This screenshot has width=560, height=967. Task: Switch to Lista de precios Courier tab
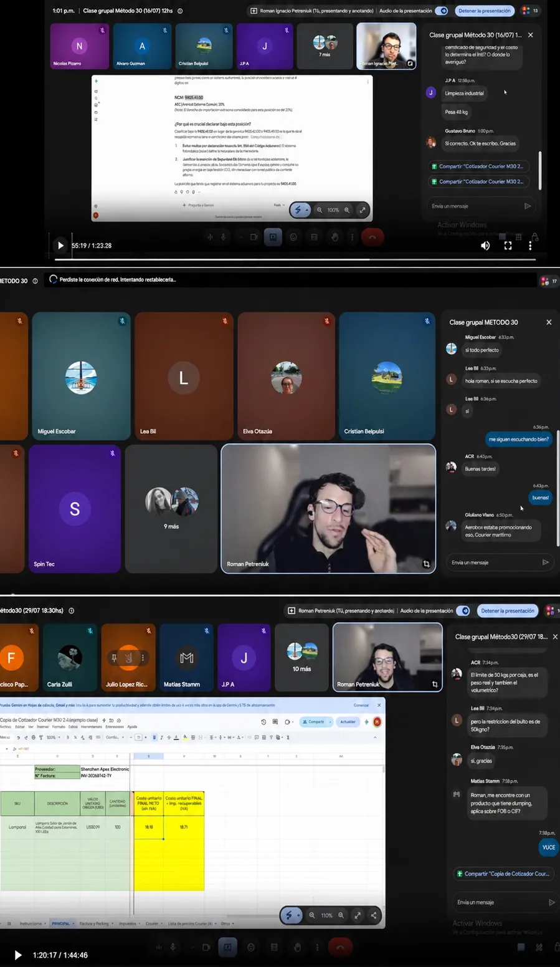pos(191,923)
